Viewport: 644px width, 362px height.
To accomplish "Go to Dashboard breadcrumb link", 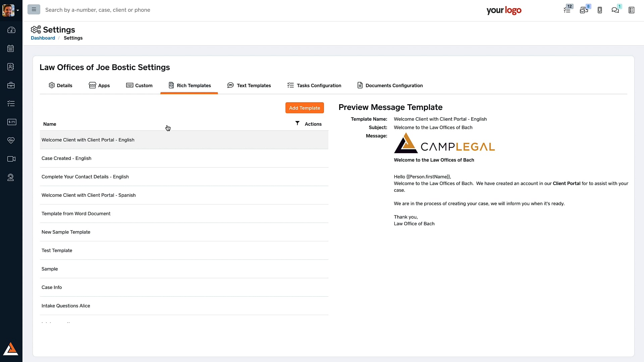I will pyautogui.click(x=43, y=38).
